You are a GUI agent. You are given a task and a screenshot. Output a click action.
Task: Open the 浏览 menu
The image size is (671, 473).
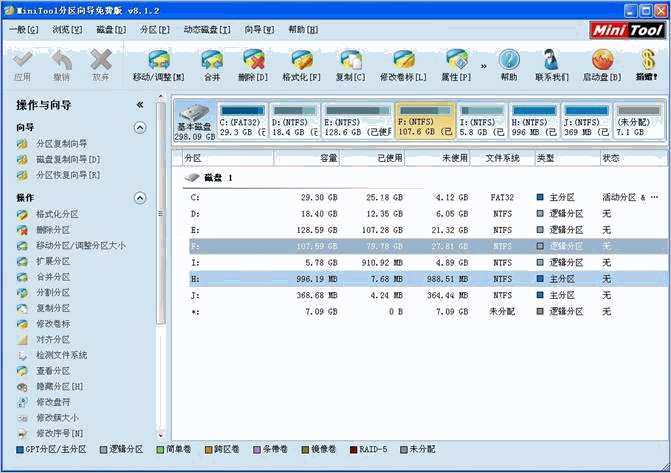click(67, 30)
